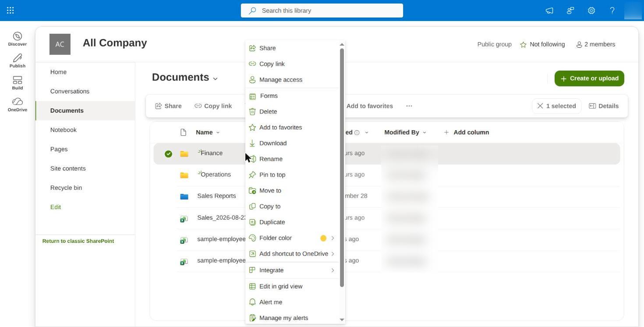The width and height of the screenshot is (644, 327).
Task: Click the people network icon in header
Action: point(570,11)
